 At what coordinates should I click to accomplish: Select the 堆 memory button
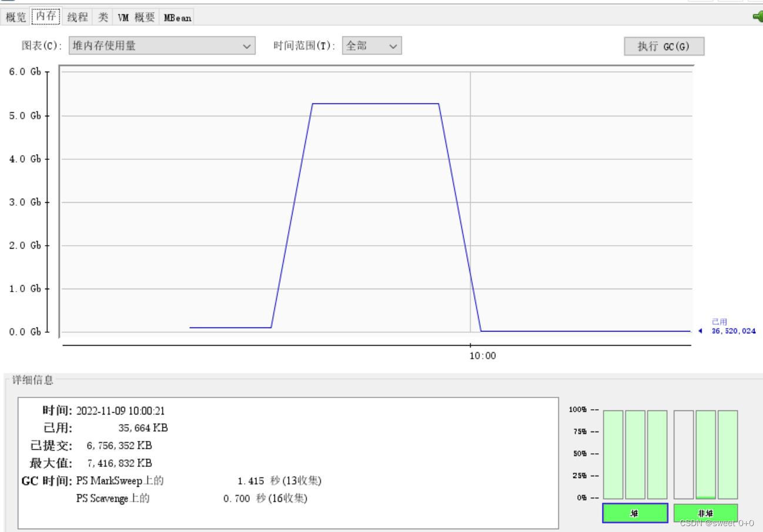[x=635, y=513]
